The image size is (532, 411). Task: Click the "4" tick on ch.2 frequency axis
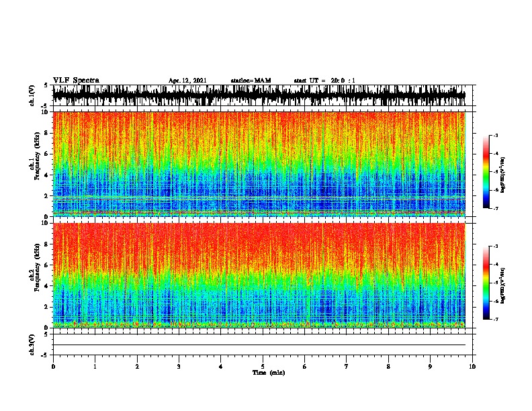click(x=47, y=286)
